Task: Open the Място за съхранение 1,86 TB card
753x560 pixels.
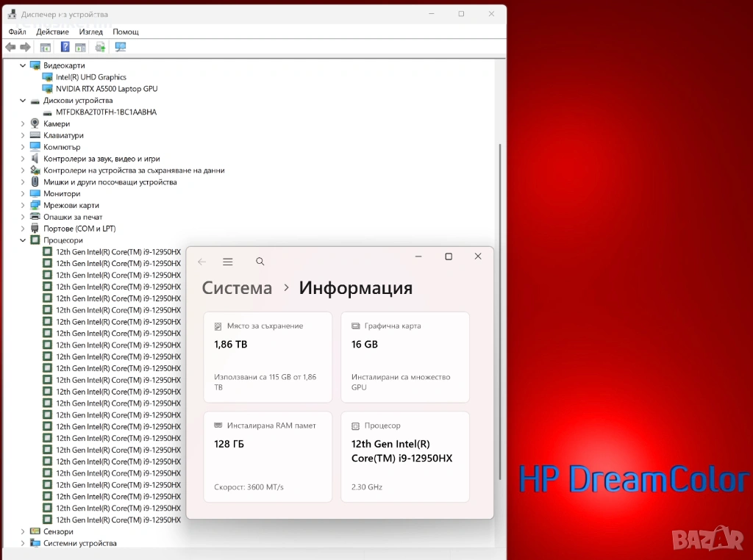Action: tap(268, 357)
